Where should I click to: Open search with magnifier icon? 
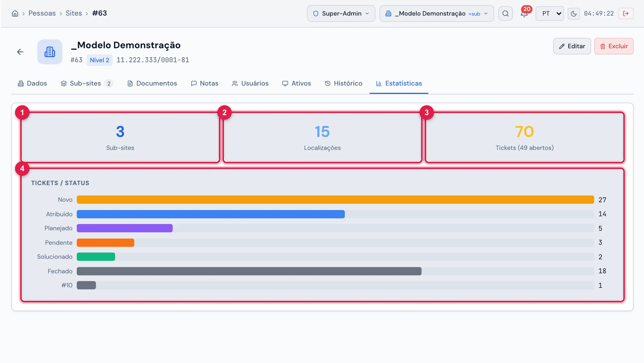505,13
